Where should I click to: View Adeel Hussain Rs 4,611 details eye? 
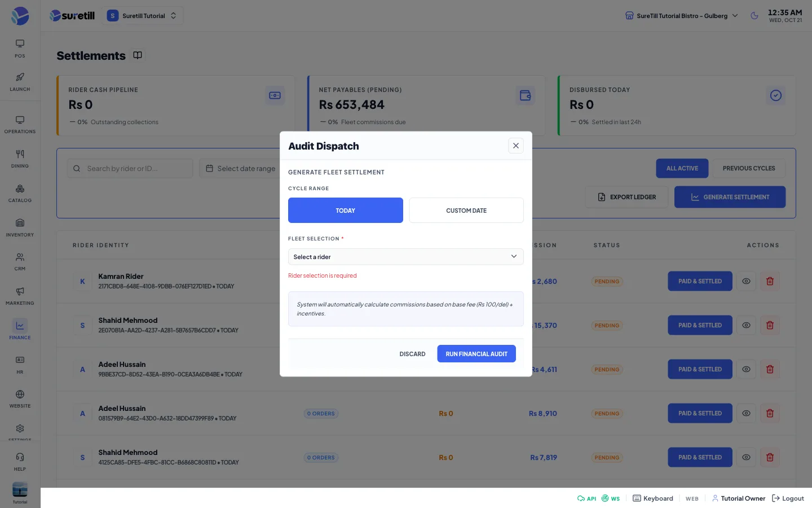pos(746,369)
